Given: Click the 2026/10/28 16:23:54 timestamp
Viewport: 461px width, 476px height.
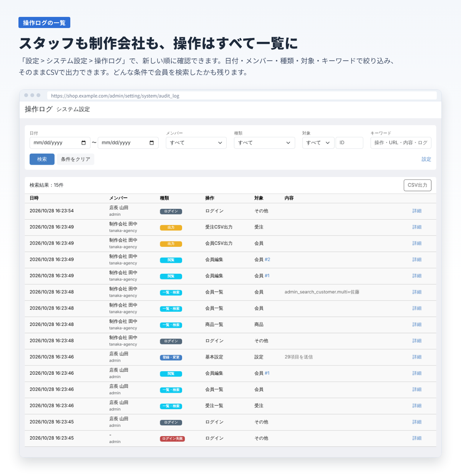Looking at the screenshot, I should [51, 211].
